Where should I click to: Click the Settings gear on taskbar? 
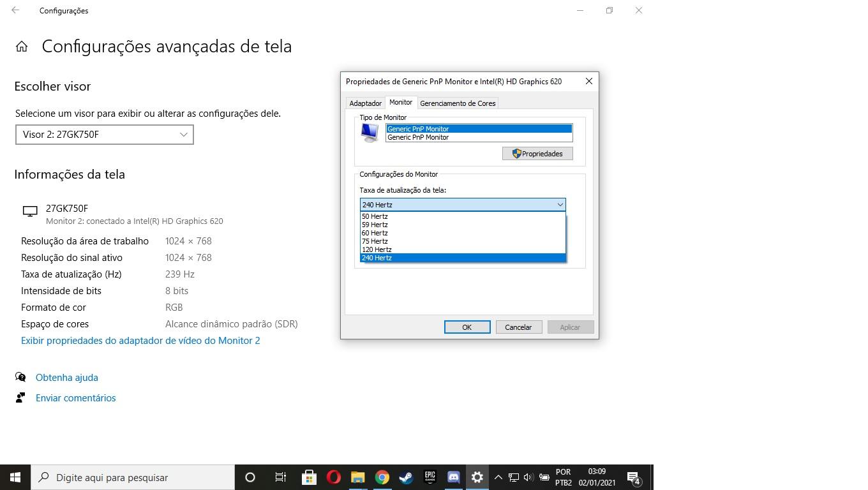click(477, 477)
